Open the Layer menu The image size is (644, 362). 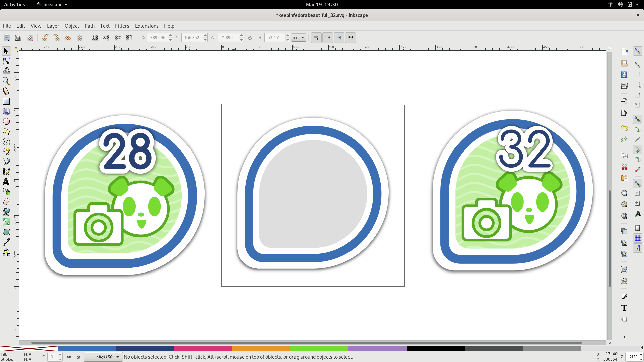(x=53, y=26)
